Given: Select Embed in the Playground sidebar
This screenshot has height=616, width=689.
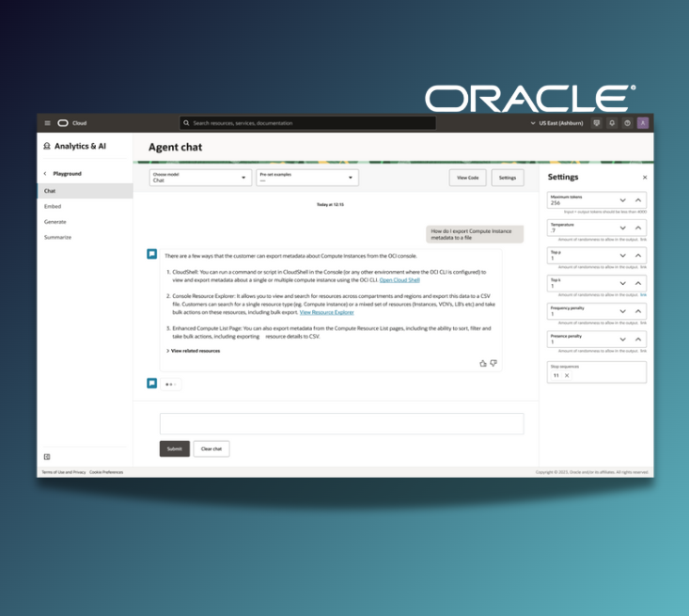Looking at the screenshot, I should point(53,206).
